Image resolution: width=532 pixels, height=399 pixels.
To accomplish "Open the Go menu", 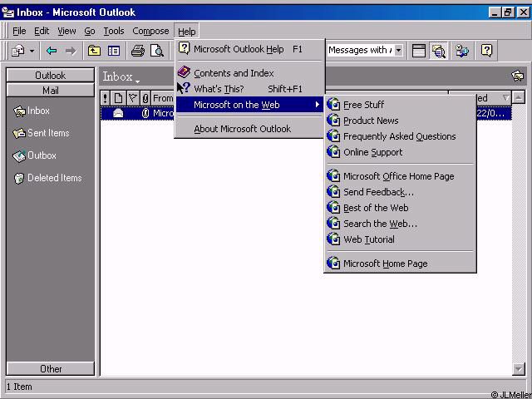I will [x=90, y=32].
